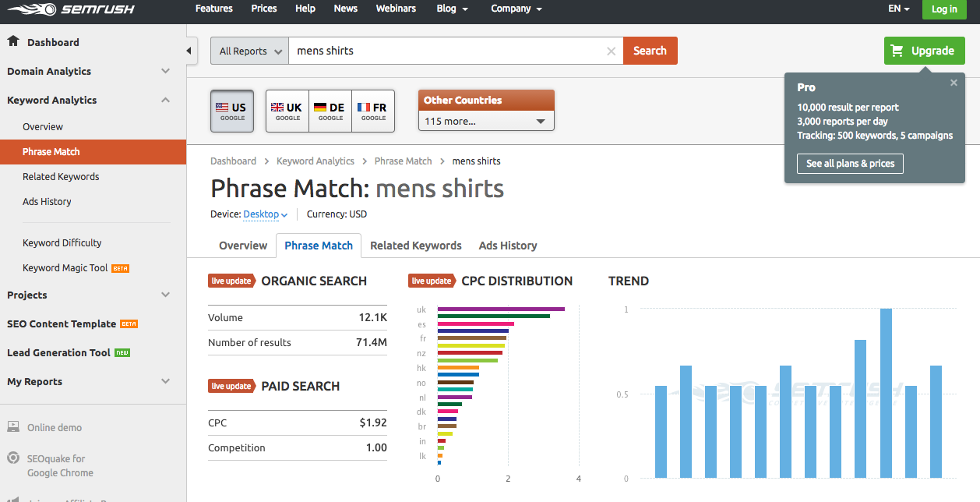
Task: Click the NEW badge beside Lead Generation Tool
Action: (x=122, y=353)
